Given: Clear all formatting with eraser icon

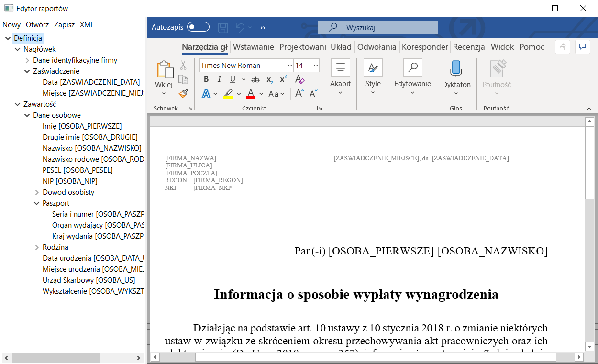Looking at the screenshot, I should pyautogui.click(x=300, y=79).
